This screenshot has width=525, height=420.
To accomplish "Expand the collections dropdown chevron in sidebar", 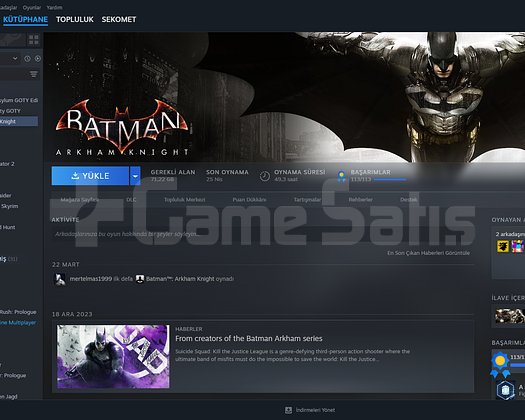I will 15,58.
